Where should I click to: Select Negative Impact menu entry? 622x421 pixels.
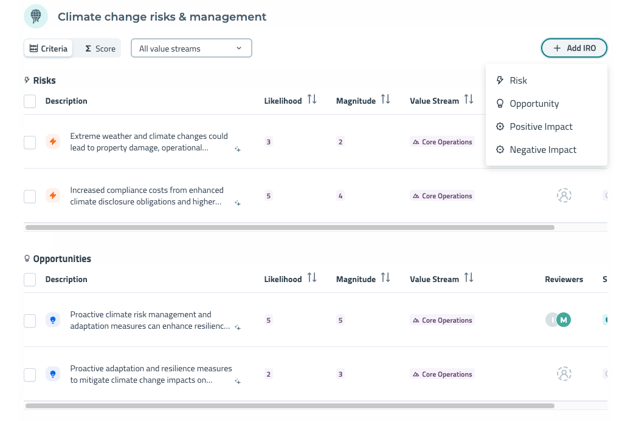click(x=542, y=150)
